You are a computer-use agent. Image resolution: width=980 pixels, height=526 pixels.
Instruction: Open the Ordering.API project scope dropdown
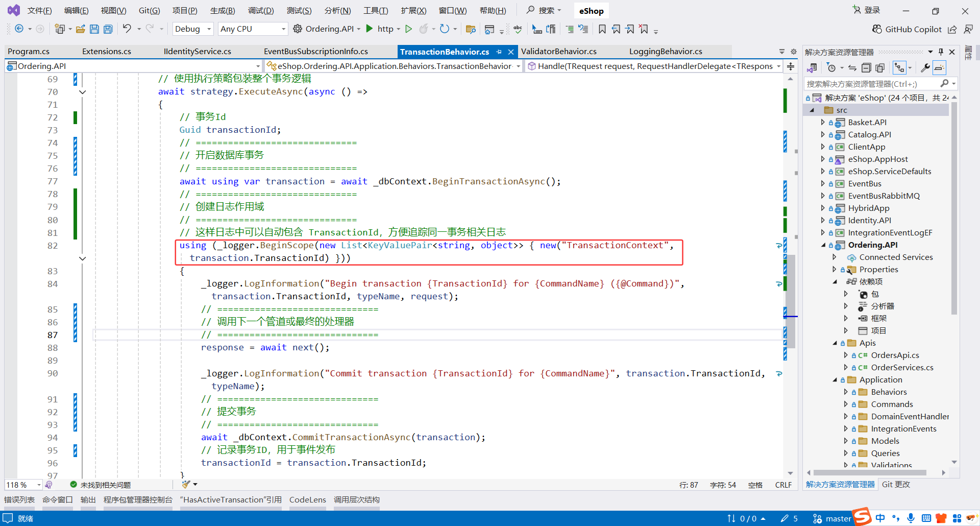click(x=134, y=66)
